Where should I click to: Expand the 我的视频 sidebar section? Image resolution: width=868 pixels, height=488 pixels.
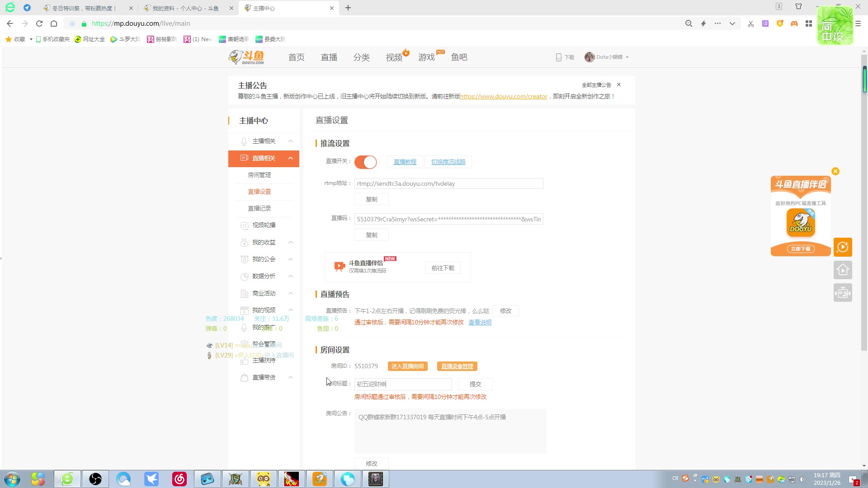[x=264, y=310]
